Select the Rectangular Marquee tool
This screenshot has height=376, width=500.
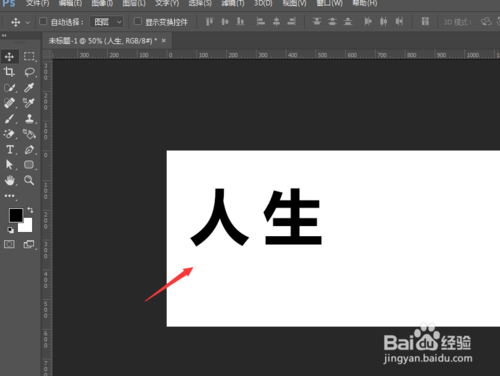coord(29,56)
